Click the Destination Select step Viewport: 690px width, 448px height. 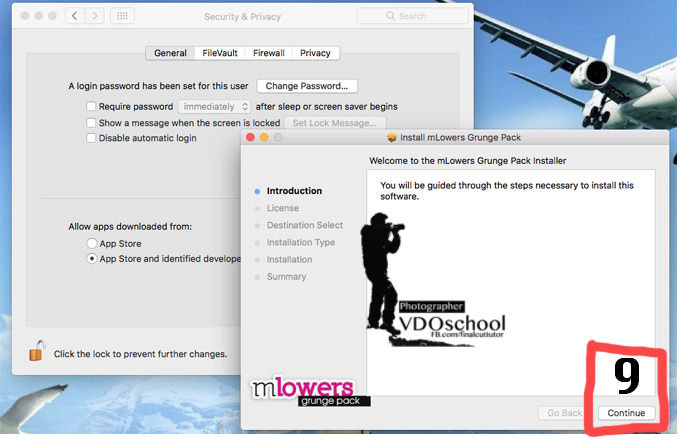point(305,225)
